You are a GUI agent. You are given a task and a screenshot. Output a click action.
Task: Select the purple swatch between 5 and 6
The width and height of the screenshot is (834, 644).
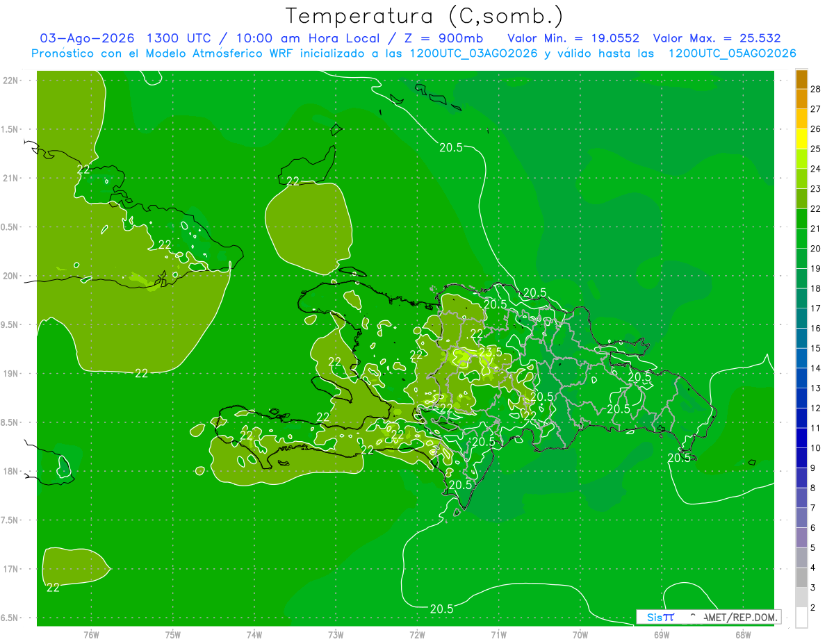pos(801,538)
